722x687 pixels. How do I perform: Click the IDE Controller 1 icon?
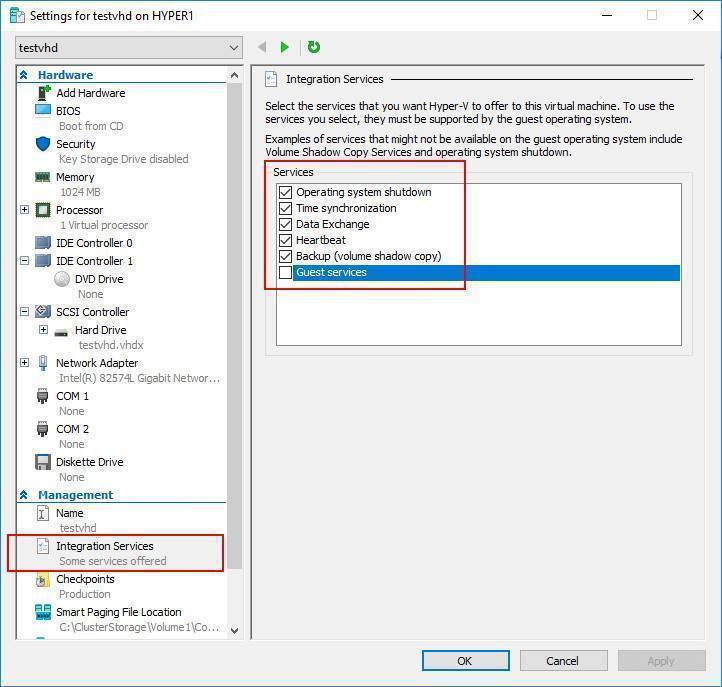pyautogui.click(x=43, y=261)
